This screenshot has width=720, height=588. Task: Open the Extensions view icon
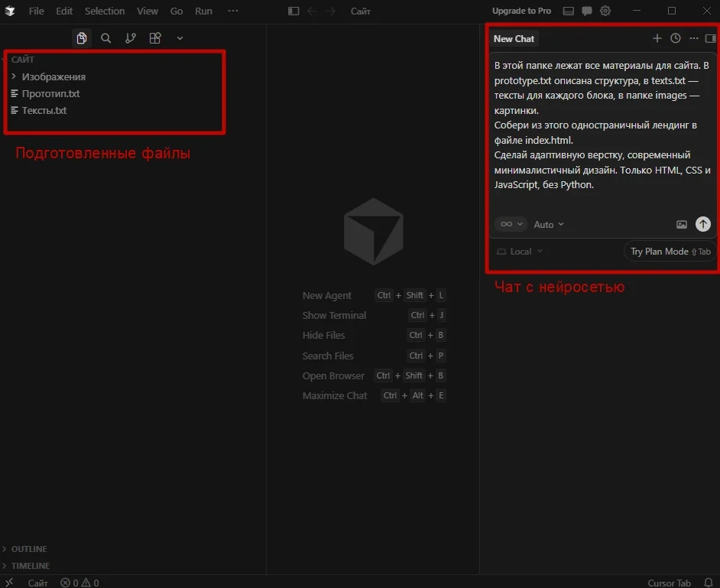[x=155, y=38]
